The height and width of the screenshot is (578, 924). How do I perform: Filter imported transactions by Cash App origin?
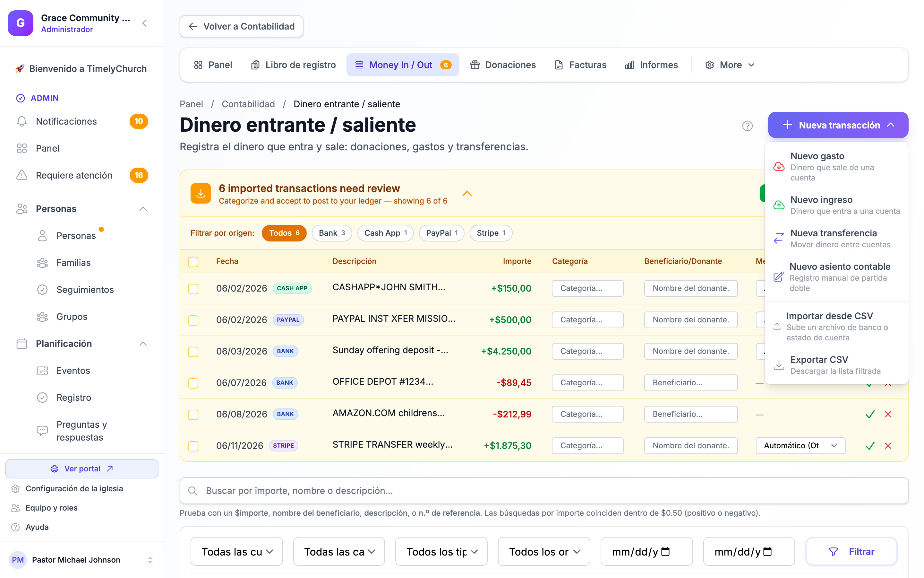tap(386, 233)
